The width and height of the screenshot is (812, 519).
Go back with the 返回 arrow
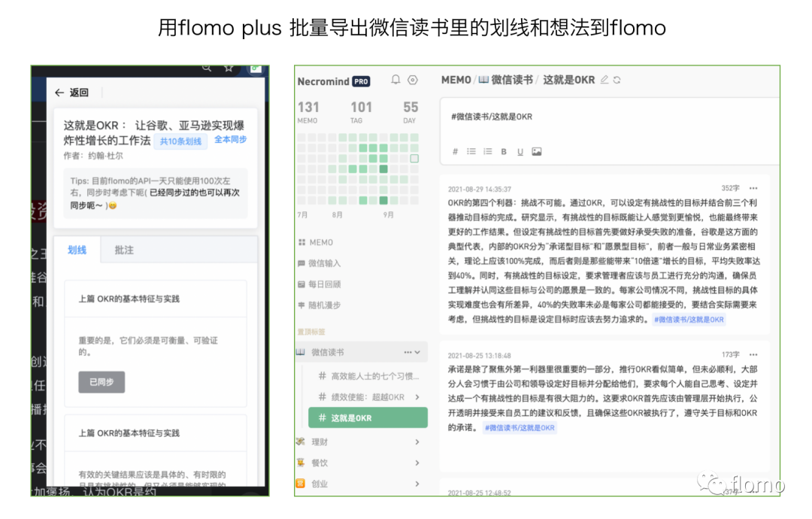tap(59, 93)
